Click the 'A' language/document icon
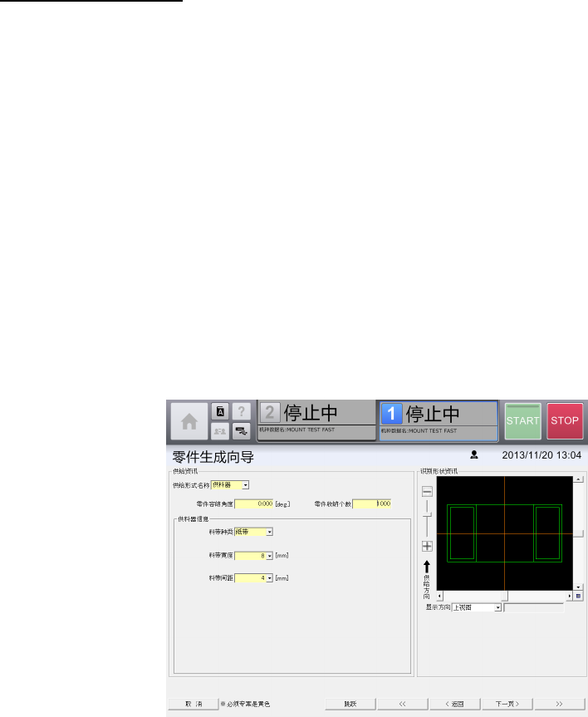Viewport: 588px width, 717px height. tap(220, 411)
